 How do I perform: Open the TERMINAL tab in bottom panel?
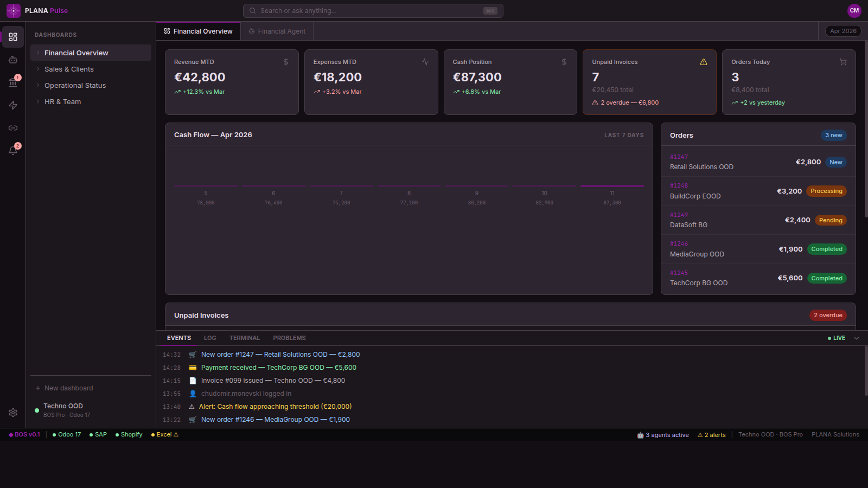coord(245,338)
